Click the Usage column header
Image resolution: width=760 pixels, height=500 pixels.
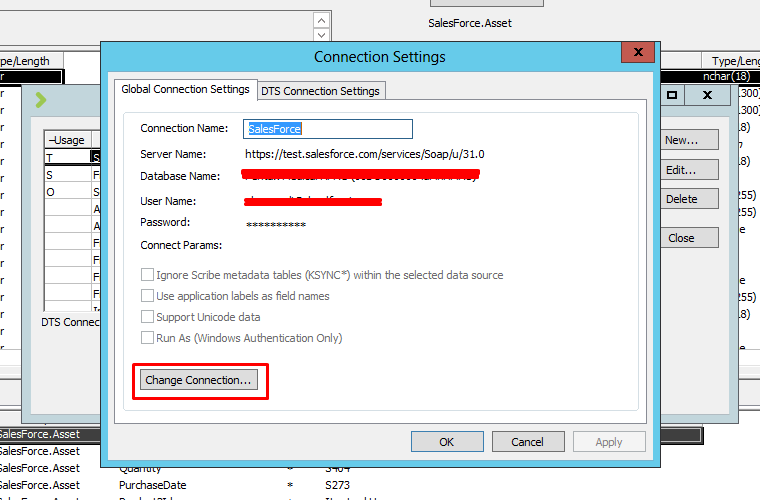[68, 140]
